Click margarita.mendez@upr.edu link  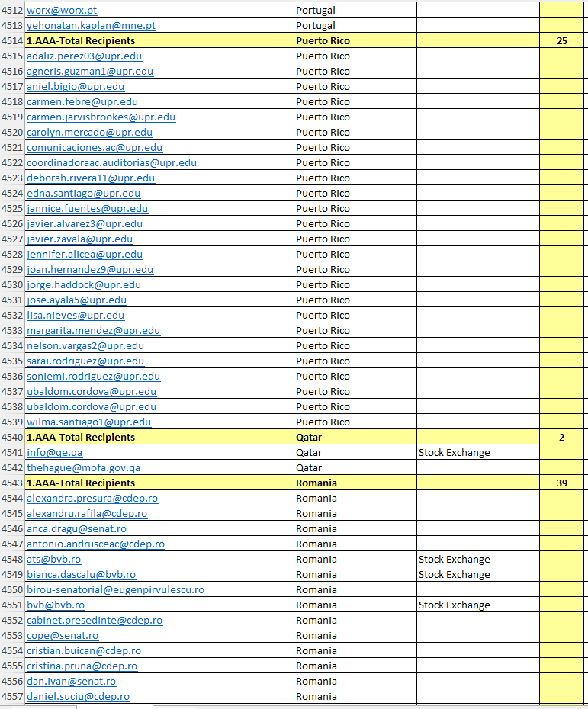(x=93, y=331)
